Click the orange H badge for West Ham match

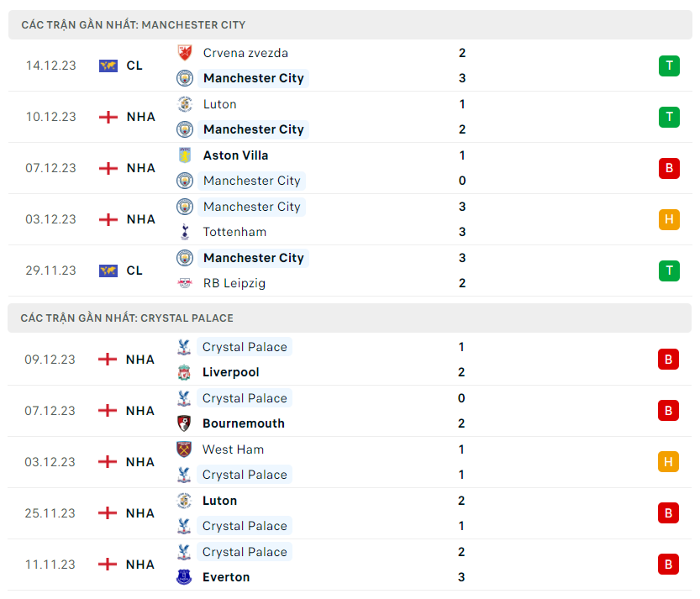[x=669, y=462]
